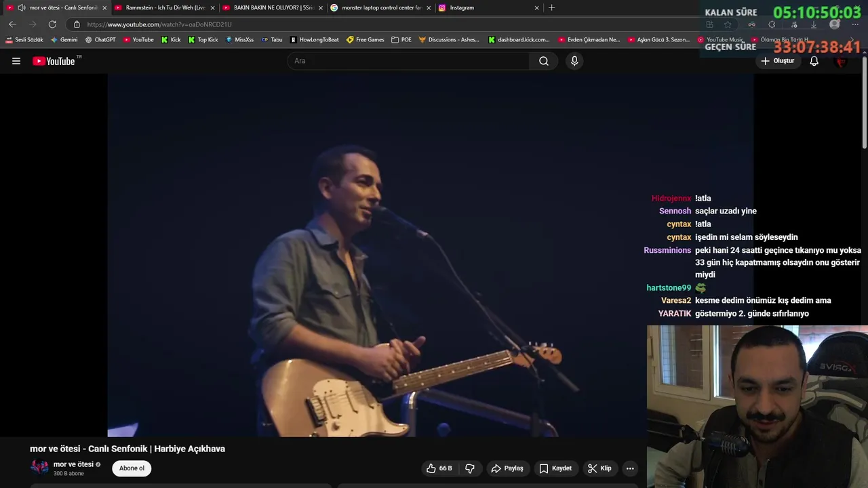Open the browser profile avatar
868x488 pixels.
[835, 24]
